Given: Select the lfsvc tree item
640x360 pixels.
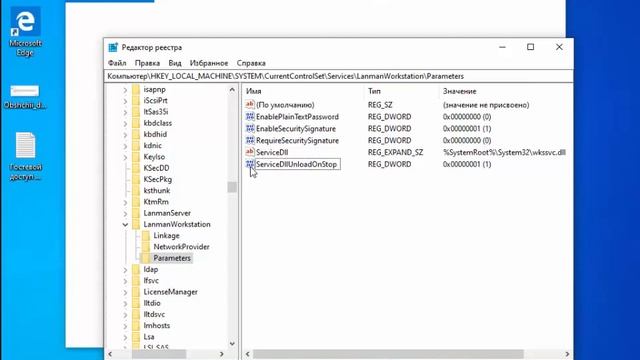Looking at the screenshot, I should click(151, 281).
